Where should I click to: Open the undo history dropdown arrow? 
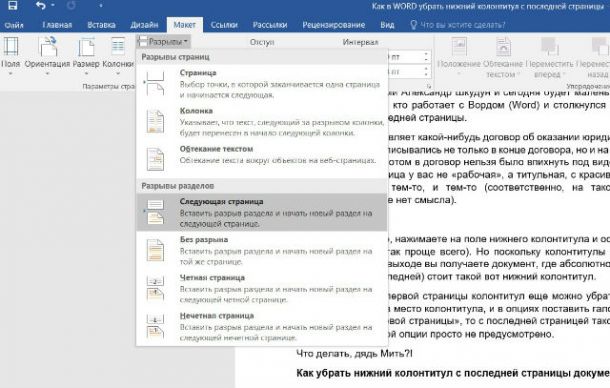point(53,5)
